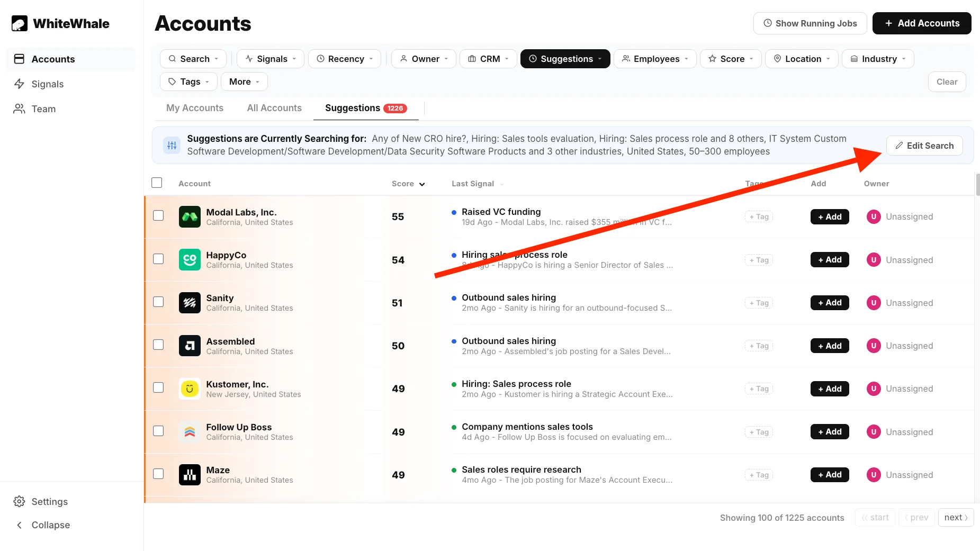The height and width of the screenshot is (551, 980).
Task: Open the Location filter dropdown
Action: (x=802, y=59)
